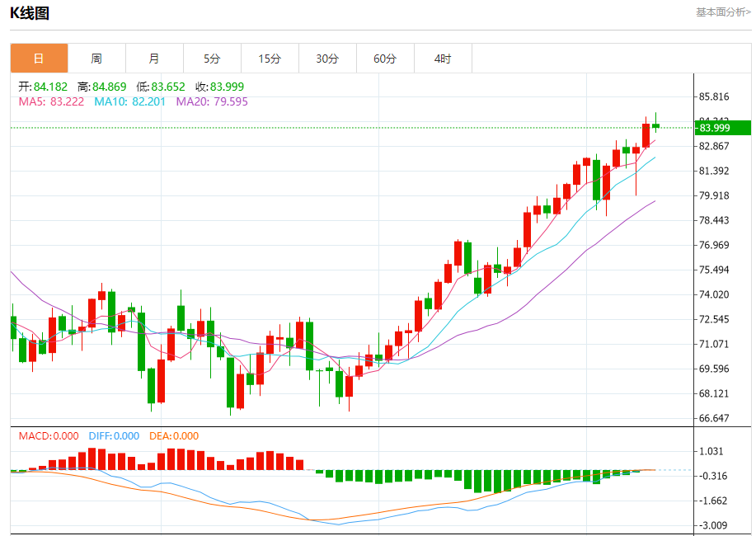
Task: Click the 66.647 price axis label
Action: click(x=714, y=418)
